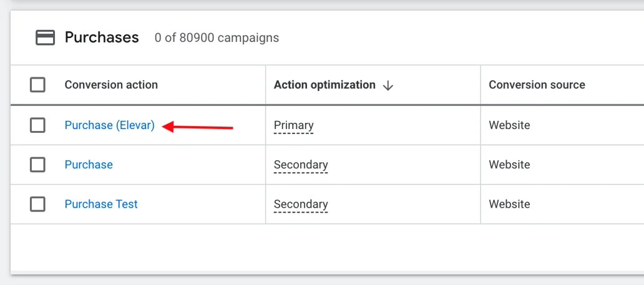Open the Purchase Test conversion action link

tap(101, 204)
